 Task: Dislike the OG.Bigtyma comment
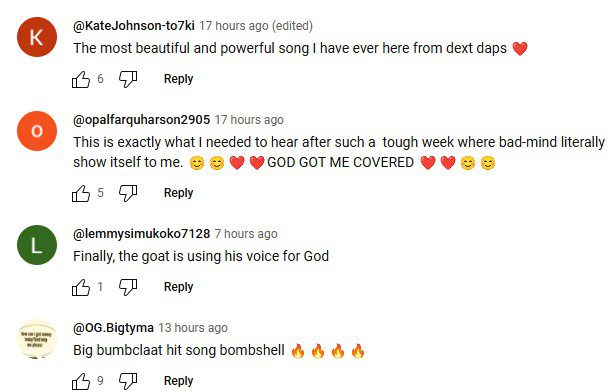(128, 381)
